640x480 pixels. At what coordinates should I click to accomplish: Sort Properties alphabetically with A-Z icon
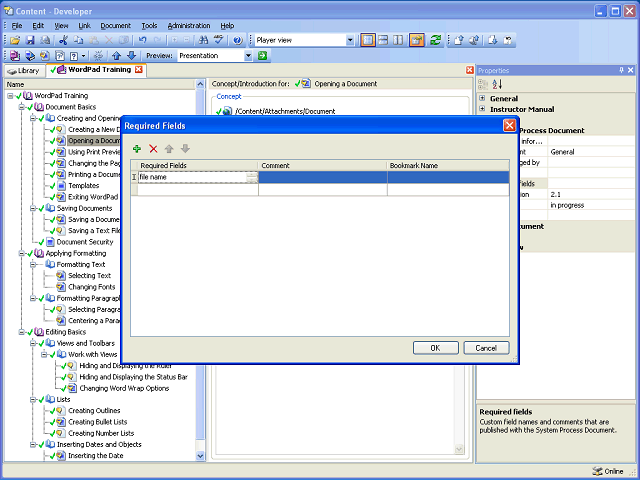click(x=497, y=84)
